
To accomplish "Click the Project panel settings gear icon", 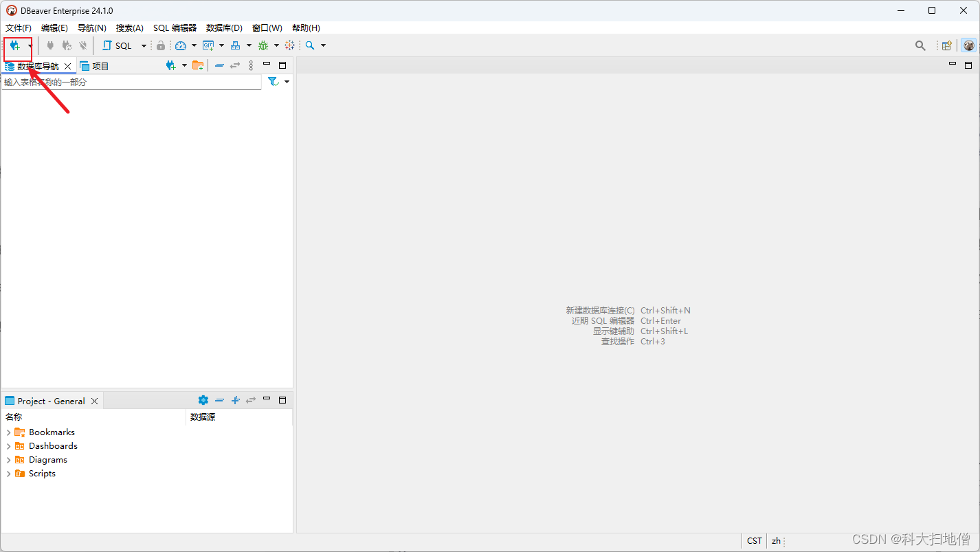I will tap(203, 400).
